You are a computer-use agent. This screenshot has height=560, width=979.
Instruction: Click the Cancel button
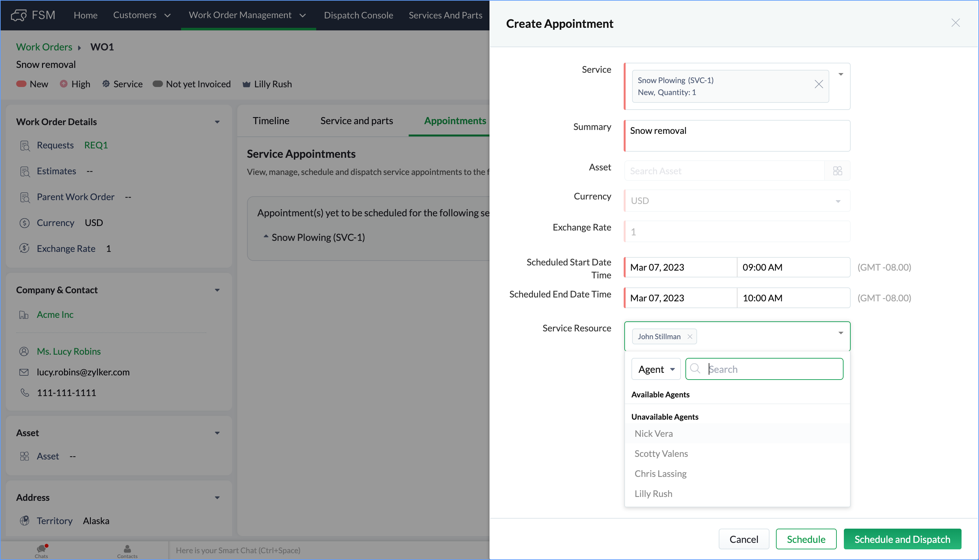744,539
